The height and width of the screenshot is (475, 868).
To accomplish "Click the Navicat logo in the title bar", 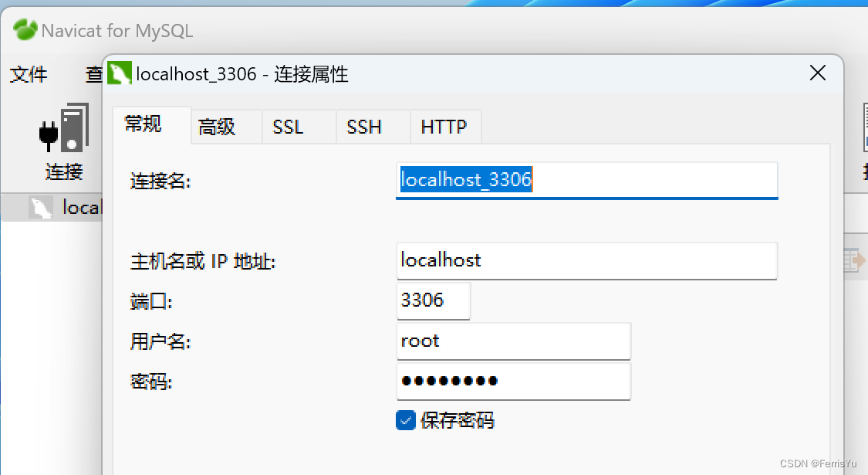I will click(x=25, y=29).
